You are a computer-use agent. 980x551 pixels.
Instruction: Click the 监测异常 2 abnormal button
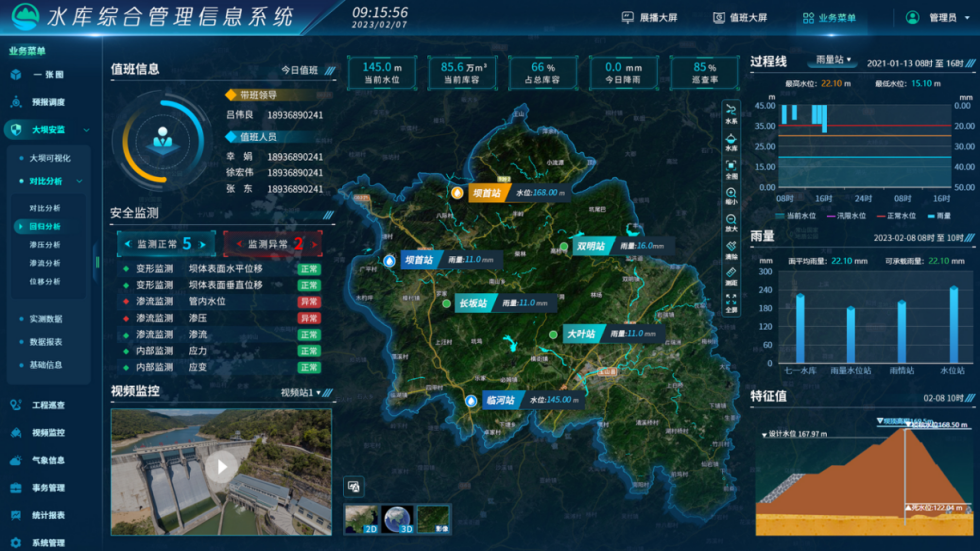point(272,243)
